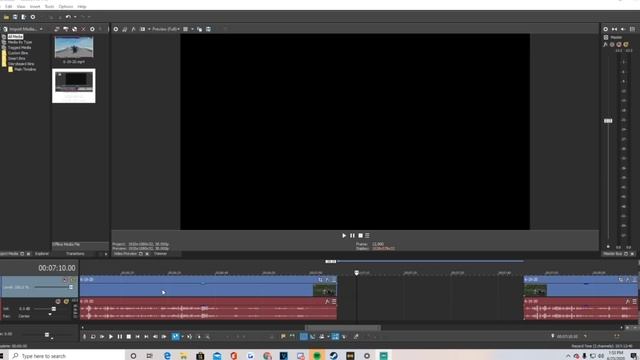Open preview window hamburger menu
Viewport: 640px width, 360px height.
pyautogui.click(x=367, y=236)
